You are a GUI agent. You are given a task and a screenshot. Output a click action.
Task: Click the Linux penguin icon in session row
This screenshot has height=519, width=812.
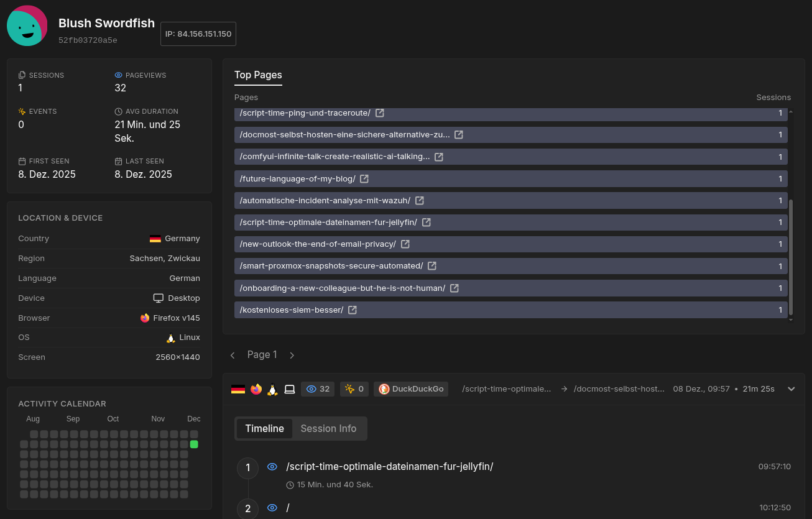coord(272,389)
